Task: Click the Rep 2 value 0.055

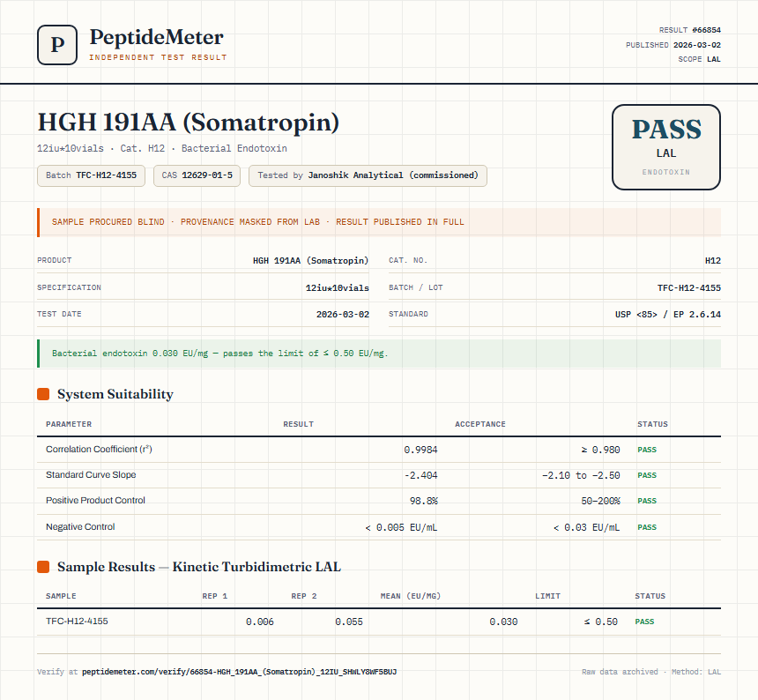Action: pyautogui.click(x=348, y=622)
